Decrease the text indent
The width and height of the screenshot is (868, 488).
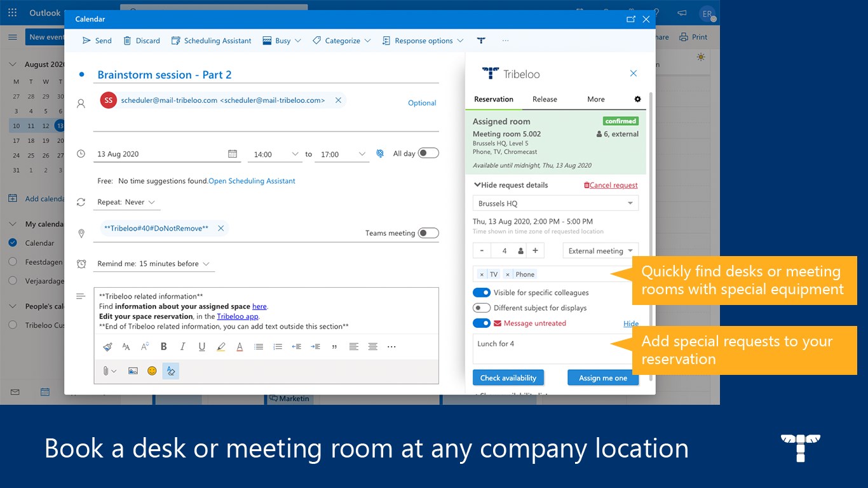(296, 347)
